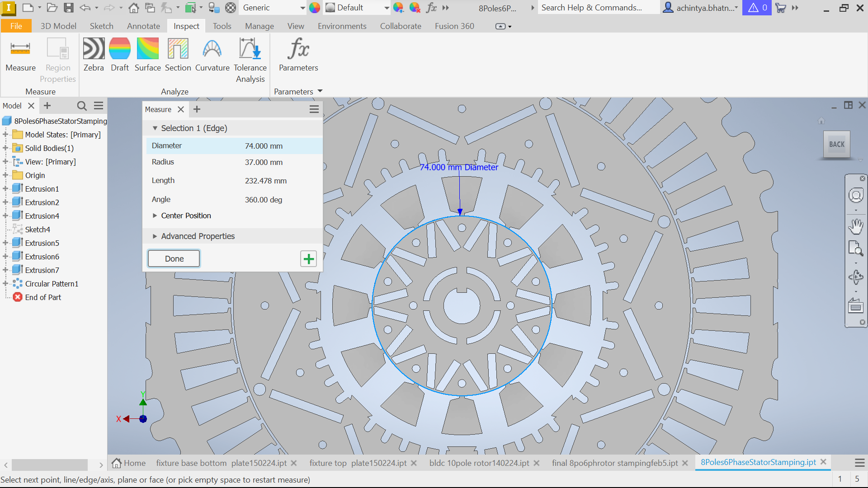Image resolution: width=868 pixels, height=488 pixels.
Task: Switch to the Collaborate ribbon tab
Action: (401, 26)
